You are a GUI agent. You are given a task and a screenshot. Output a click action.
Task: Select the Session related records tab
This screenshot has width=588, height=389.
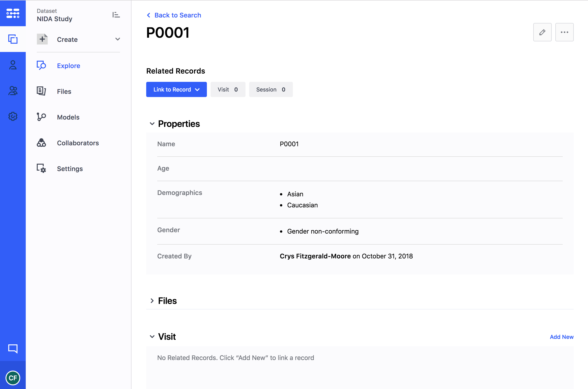click(x=271, y=90)
